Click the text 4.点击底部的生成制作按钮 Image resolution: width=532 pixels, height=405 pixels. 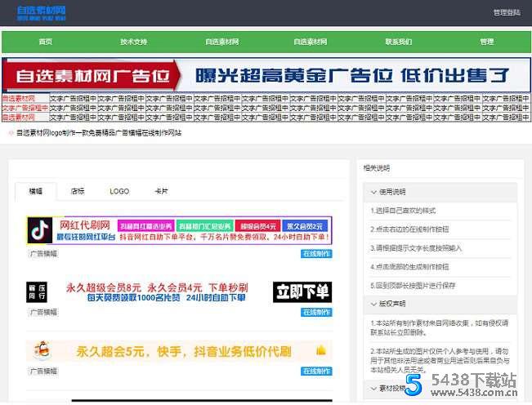[409, 267]
